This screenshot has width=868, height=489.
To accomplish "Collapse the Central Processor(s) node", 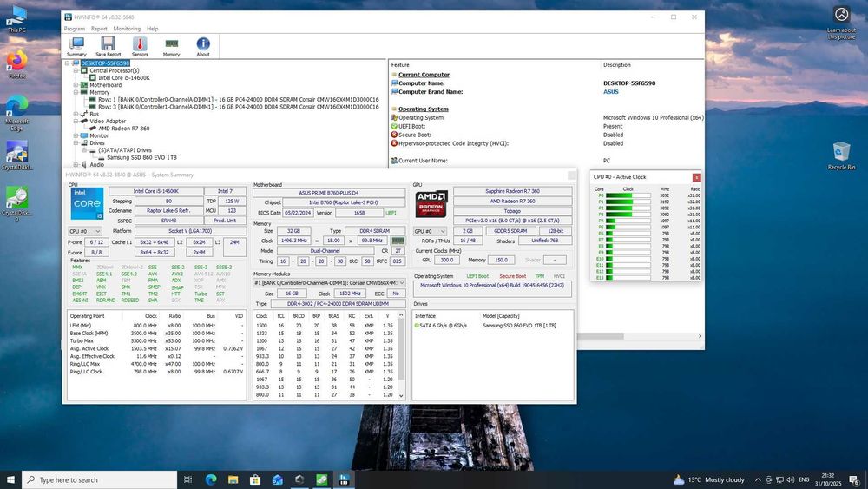I will coord(76,71).
